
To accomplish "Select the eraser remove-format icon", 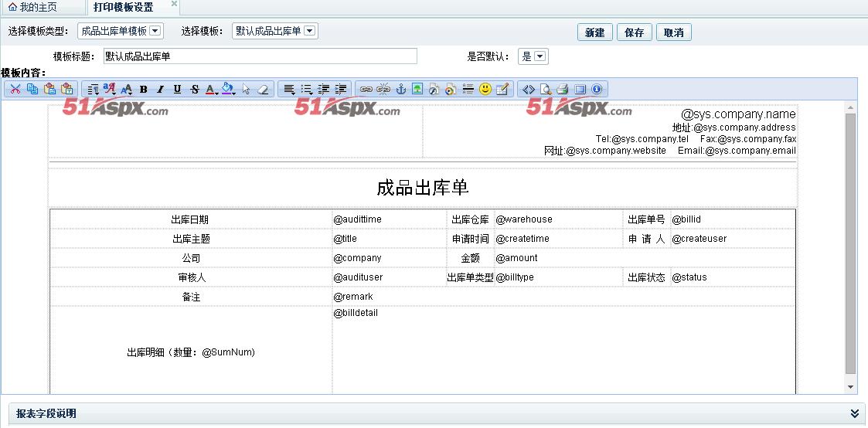I will pyautogui.click(x=263, y=89).
